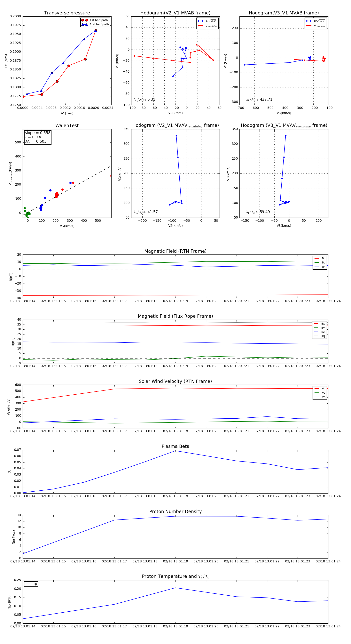
Task: Click the "Vn" legend entry
Action: (x=320, y=397)
